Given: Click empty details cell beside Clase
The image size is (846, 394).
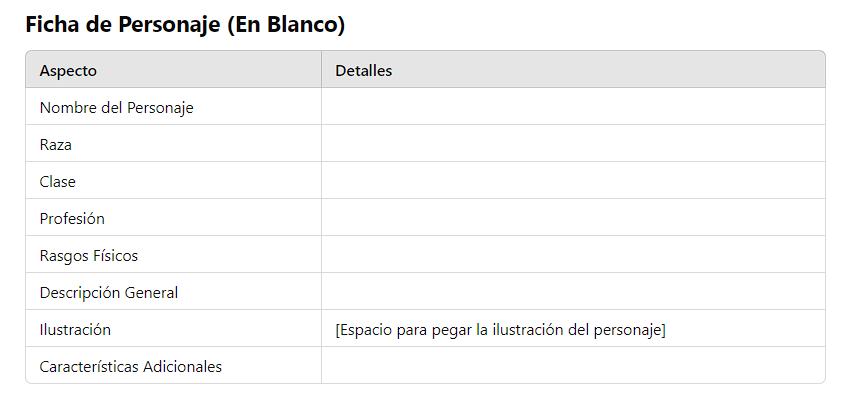Looking at the screenshot, I should 574,180.
